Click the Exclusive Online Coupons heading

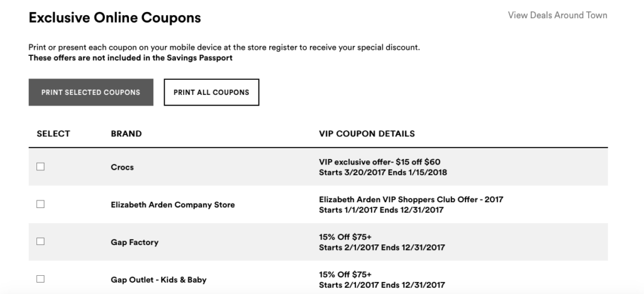[114, 18]
